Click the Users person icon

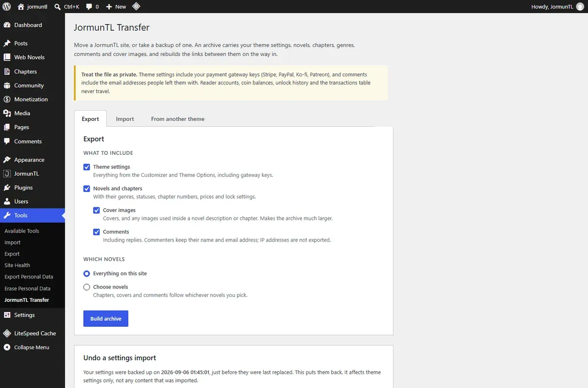click(7, 201)
